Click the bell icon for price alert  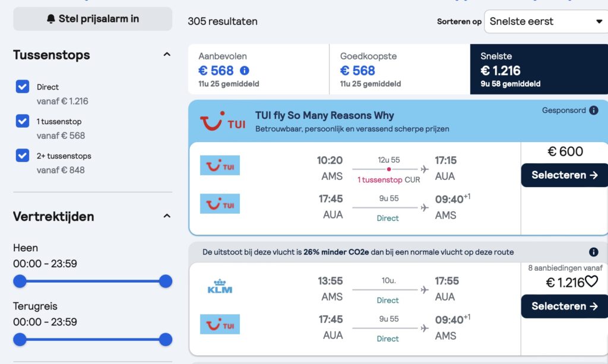(50, 19)
